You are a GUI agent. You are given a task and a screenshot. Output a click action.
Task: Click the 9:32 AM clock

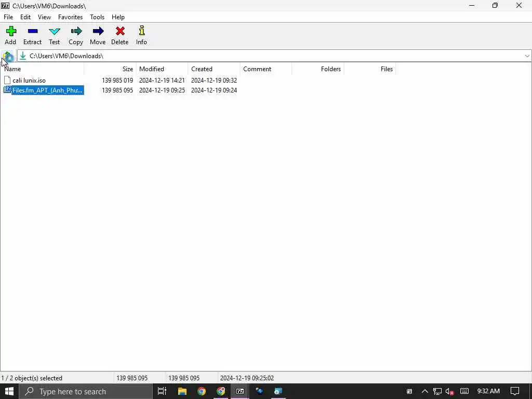tap(488, 391)
